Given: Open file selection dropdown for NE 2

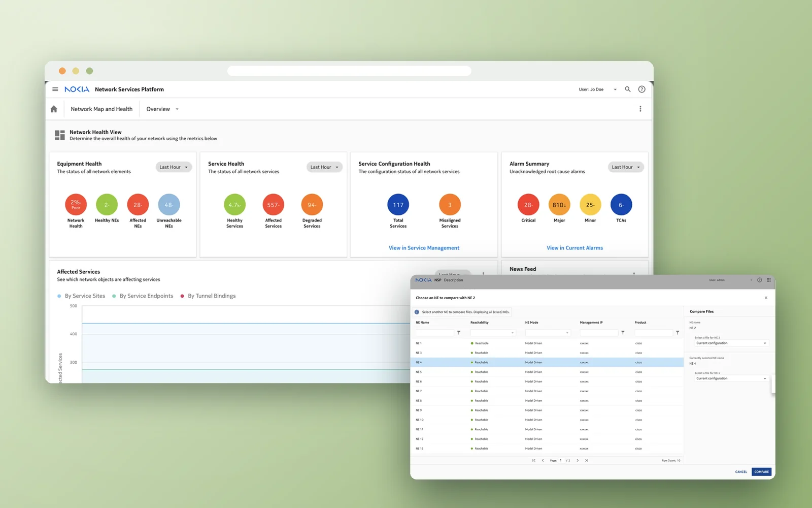Looking at the screenshot, I should pos(731,343).
